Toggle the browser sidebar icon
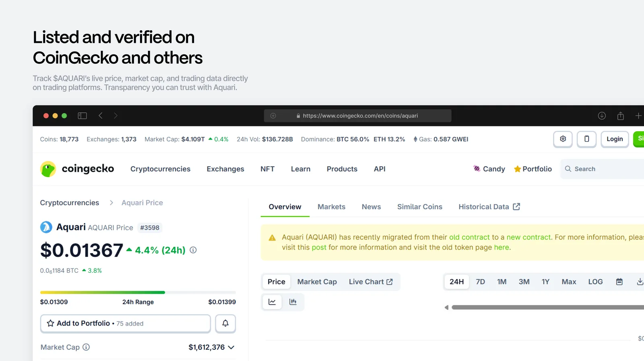This screenshot has width=644, height=361. coord(82,116)
